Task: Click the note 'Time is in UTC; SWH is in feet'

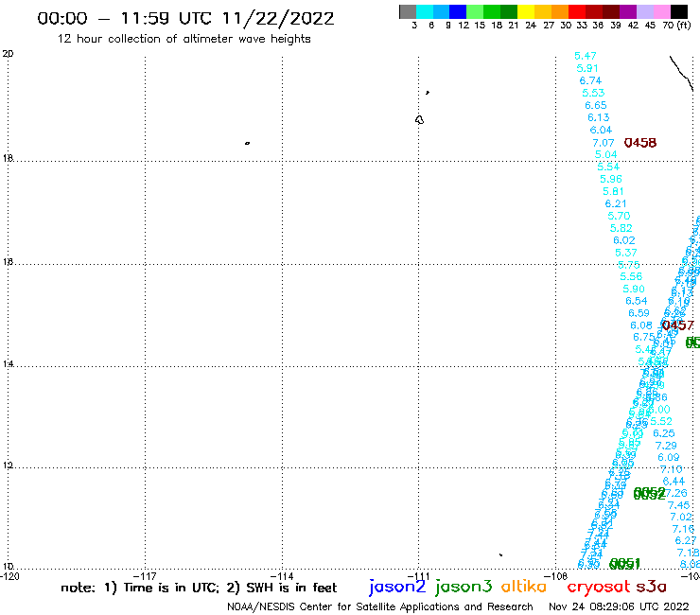Action: [199, 588]
